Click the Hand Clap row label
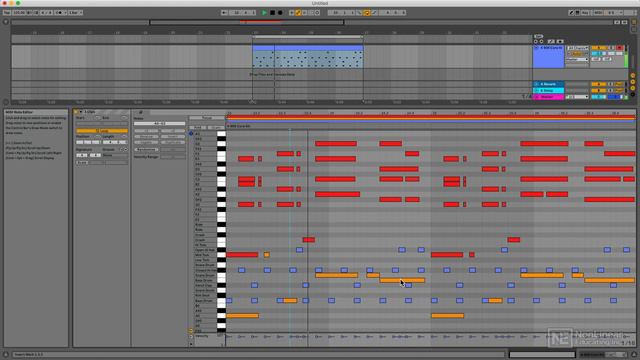 (x=204, y=285)
